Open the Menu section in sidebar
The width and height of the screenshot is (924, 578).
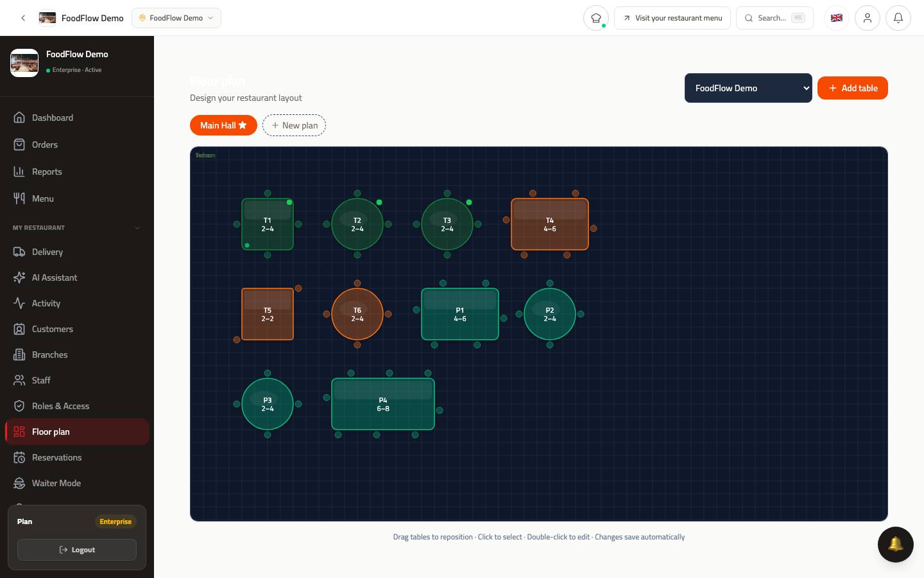[x=77, y=198]
